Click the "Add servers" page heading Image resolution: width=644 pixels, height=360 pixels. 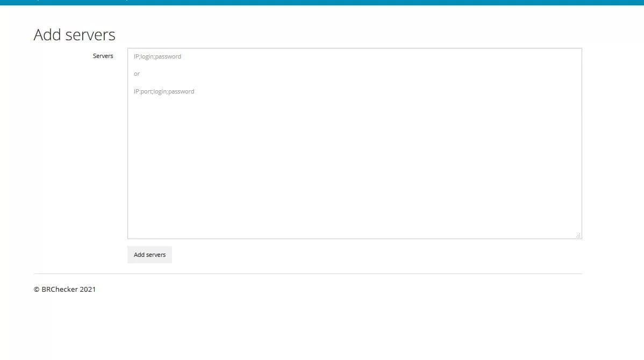pyautogui.click(x=74, y=34)
